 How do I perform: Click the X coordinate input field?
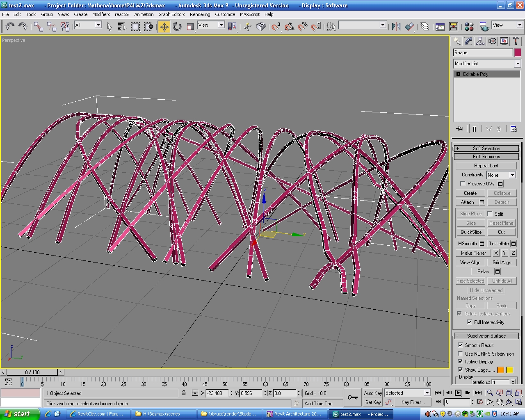point(217,393)
